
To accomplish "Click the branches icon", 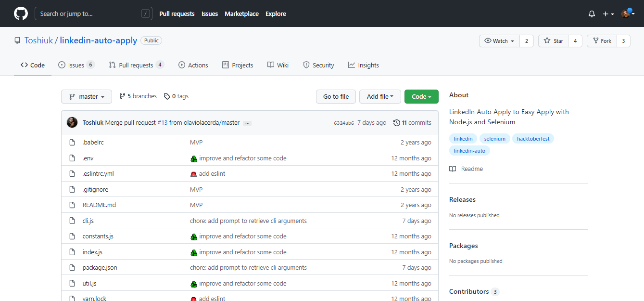I will click(x=122, y=96).
